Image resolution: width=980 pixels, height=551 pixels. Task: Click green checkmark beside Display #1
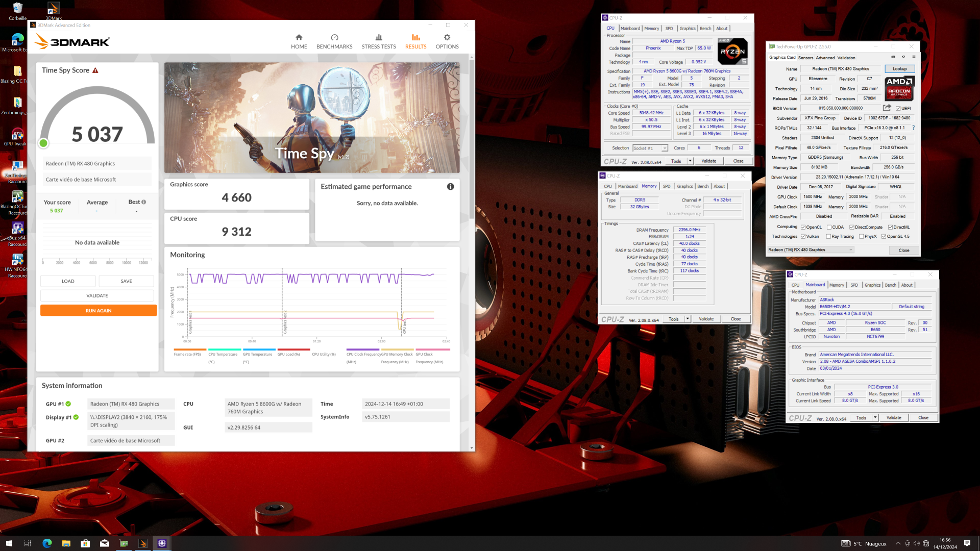[x=76, y=417]
